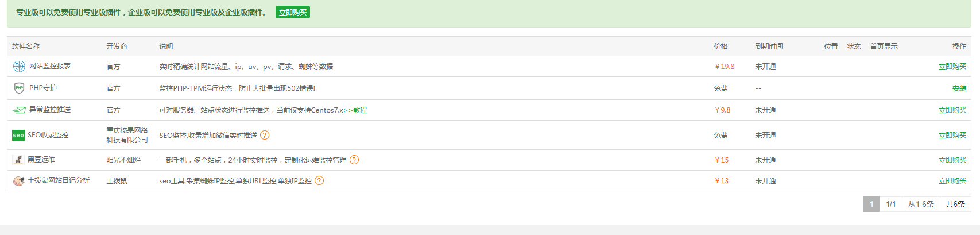980x235 pixels.
Task: Buy the 土拨鼠网站日记分析 plugin
Action: pos(952,181)
